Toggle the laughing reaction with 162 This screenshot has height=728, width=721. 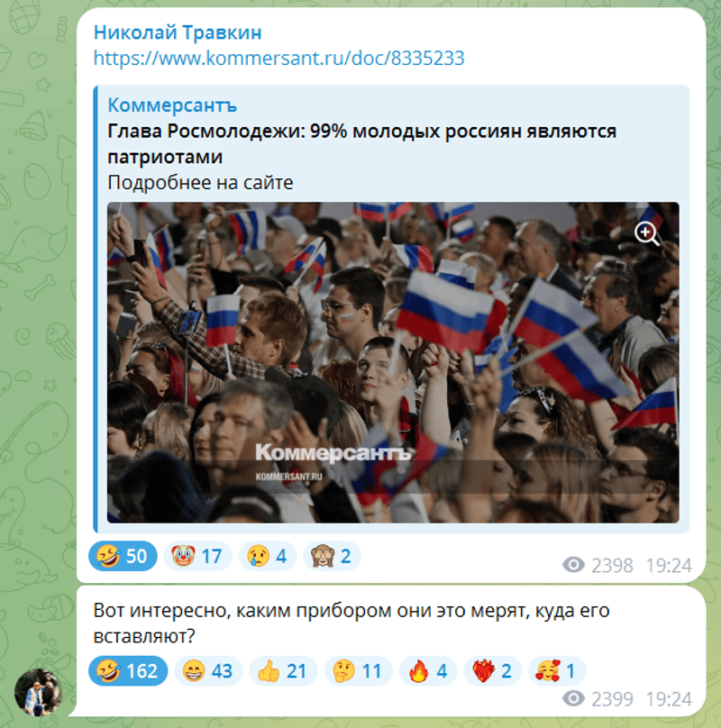pyautogui.click(x=128, y=671)
